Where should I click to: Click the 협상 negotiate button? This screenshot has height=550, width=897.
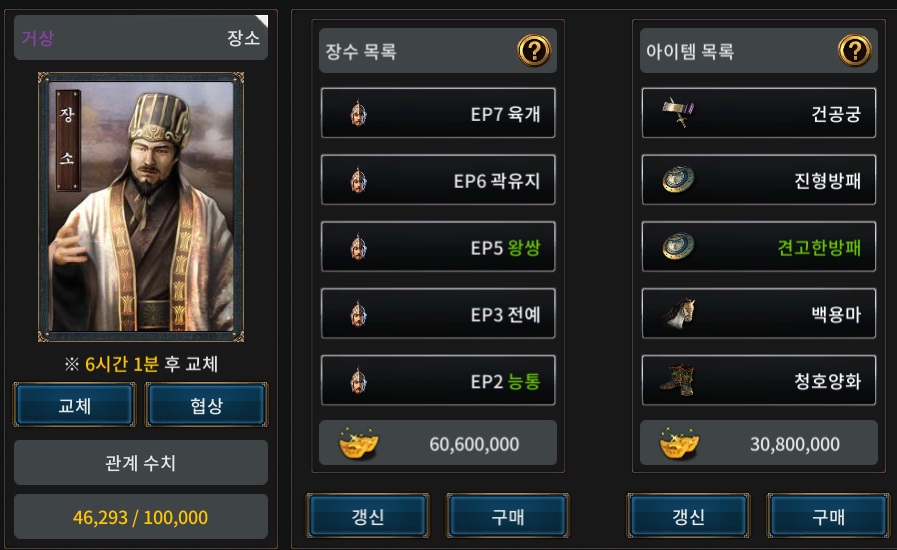[207, 405]
